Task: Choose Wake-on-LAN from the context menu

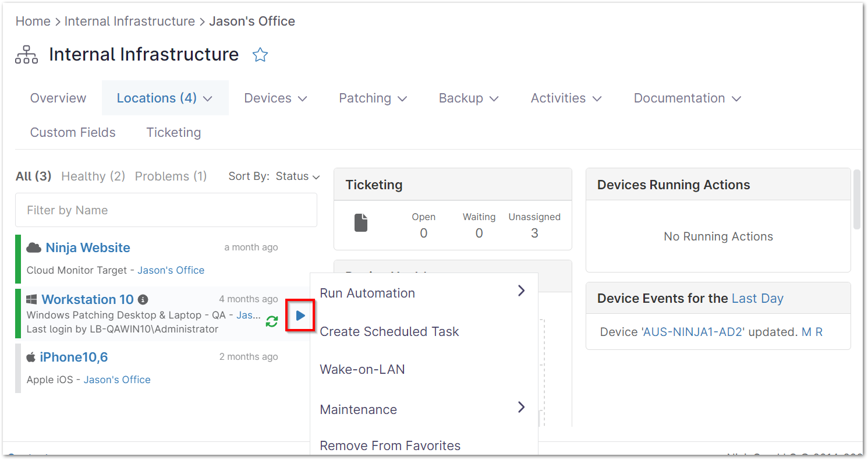Action: 362,369
